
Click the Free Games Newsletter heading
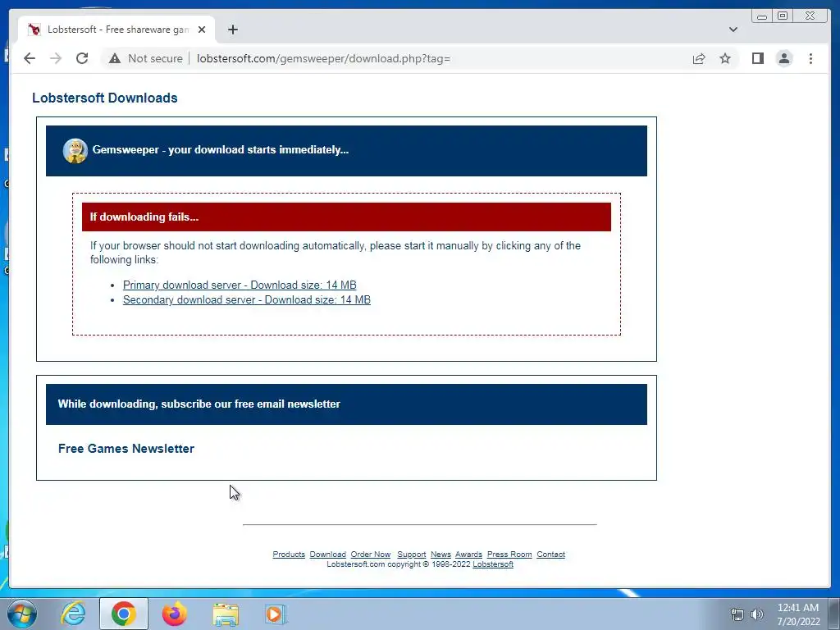(126, 449)
